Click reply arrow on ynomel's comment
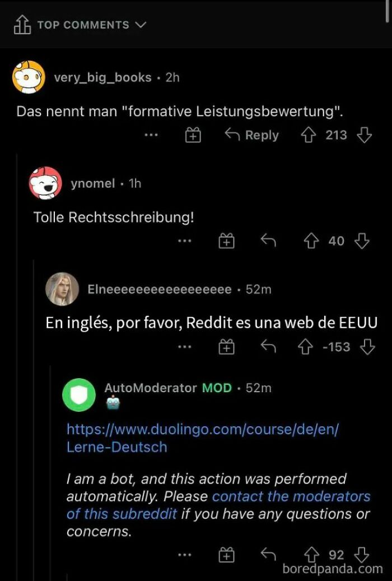392x581 pixels. coord(268,241)
